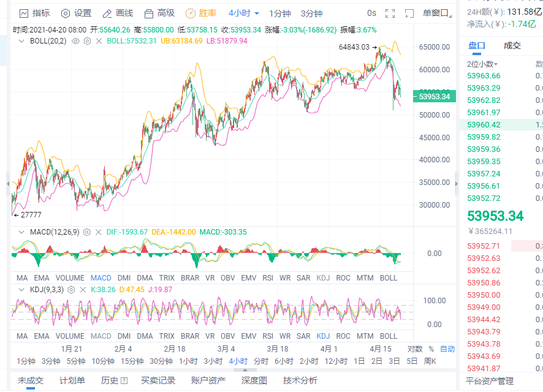Open BOLL indicator settings gear

coord(86,42)
